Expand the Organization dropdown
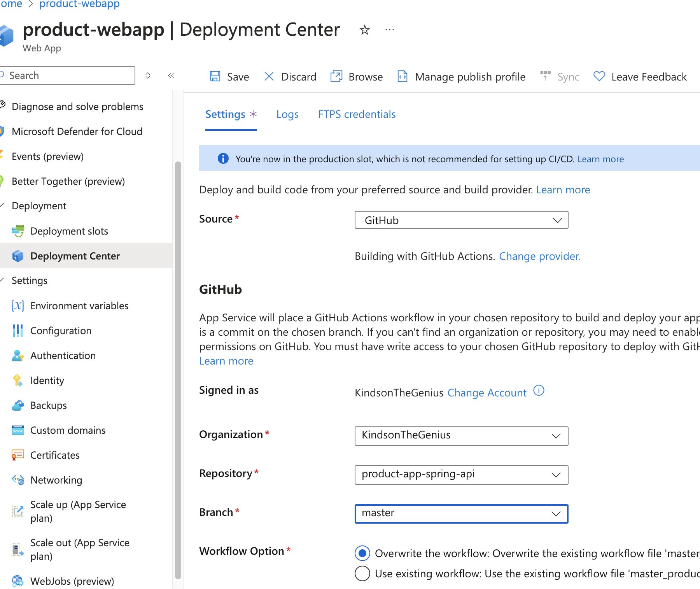700x589 pixels. pyautogui.click(x=461, y=436)
